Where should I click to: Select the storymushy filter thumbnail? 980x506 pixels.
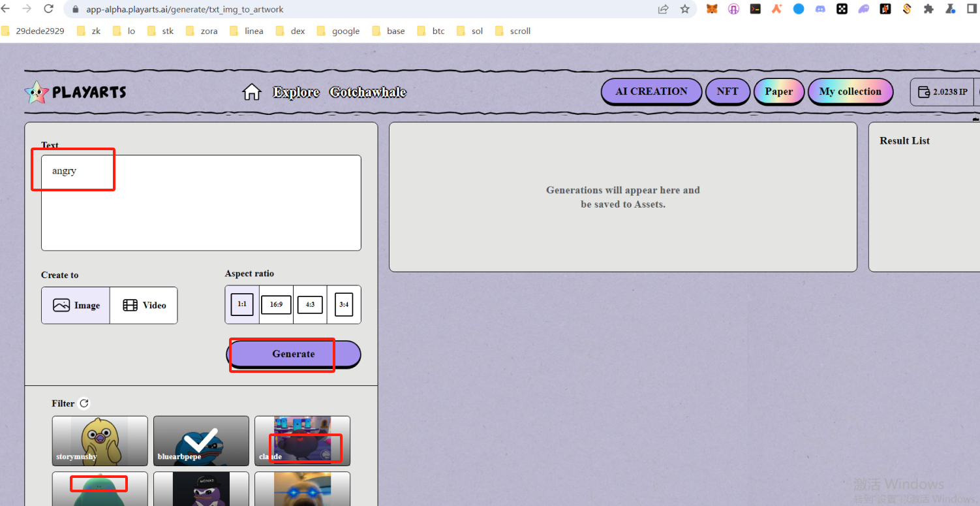(100, 441)
